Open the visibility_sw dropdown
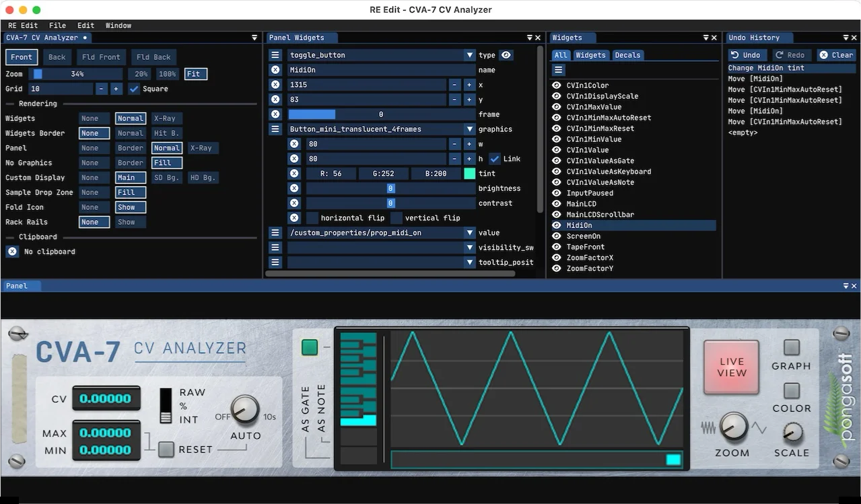The height and width of the screenshot is (504, 861). [x=382, y=248]
